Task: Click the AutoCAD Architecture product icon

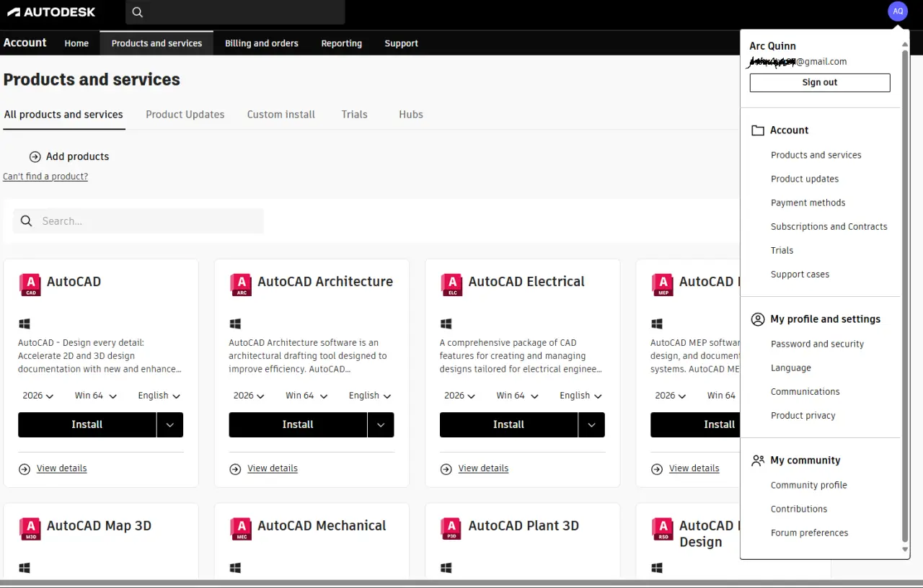Action: [x=241, y=285]
